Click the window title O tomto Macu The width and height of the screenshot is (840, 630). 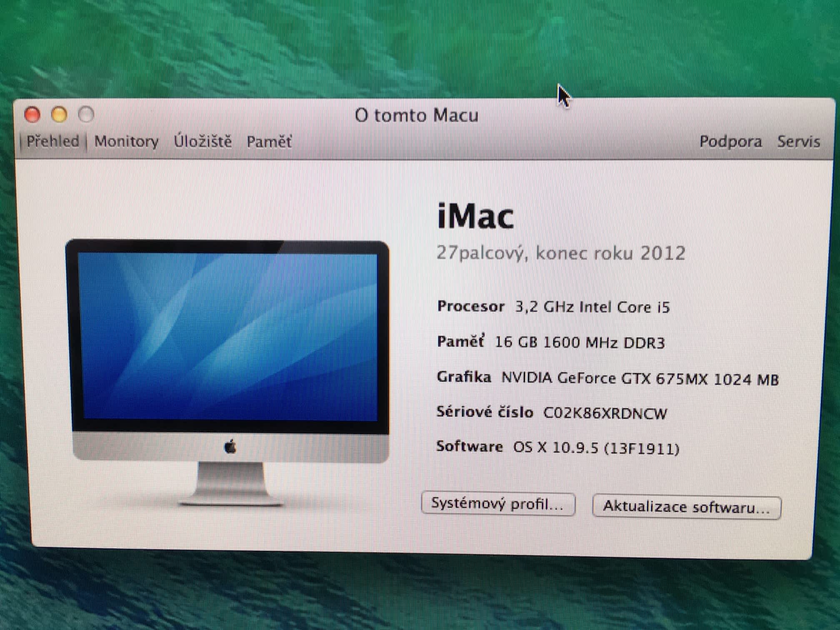pos(416,115)
